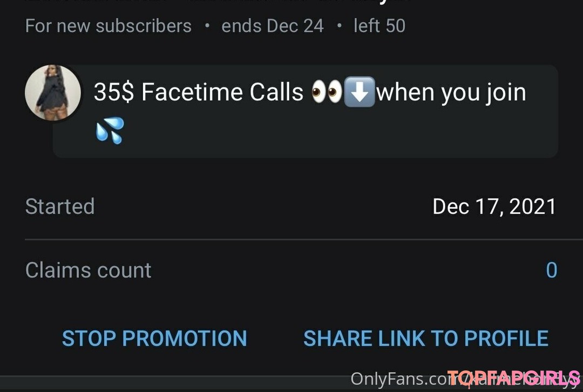
Task: Tap the sweat droplets emoji
Action: 110,130
